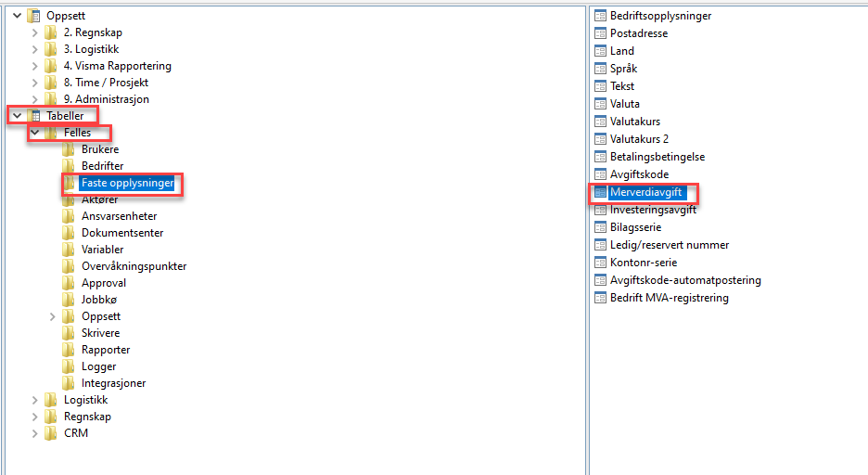The width and height of the screenshot is (868, 475).
Task: Open Kontonr-serie in the list
Action: [x=644, y=263]
